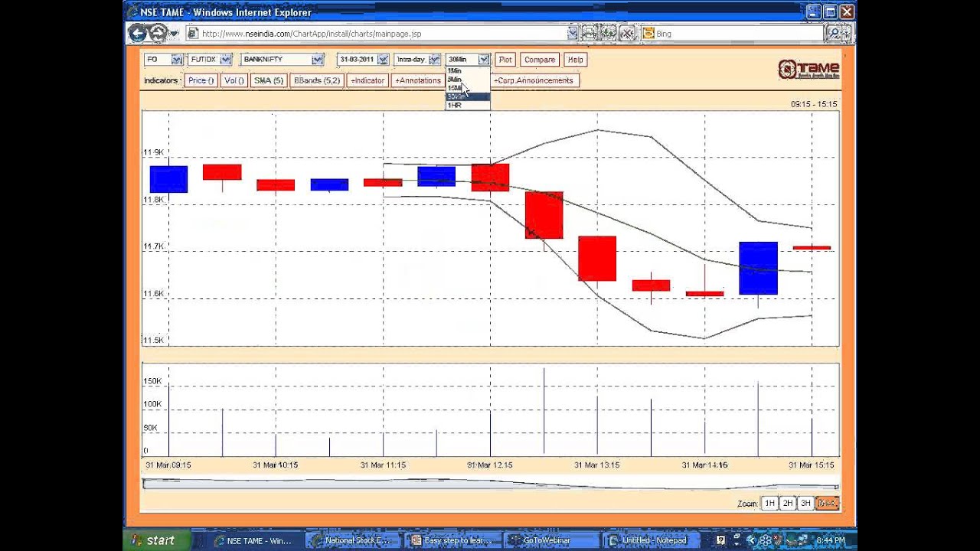Click the compatibility view icon near address bar

click(x=590, y=33)
